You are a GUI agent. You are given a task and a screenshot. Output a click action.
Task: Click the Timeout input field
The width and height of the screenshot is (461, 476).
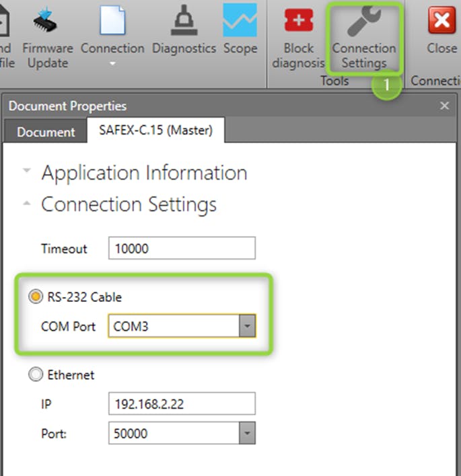(182, 248)
